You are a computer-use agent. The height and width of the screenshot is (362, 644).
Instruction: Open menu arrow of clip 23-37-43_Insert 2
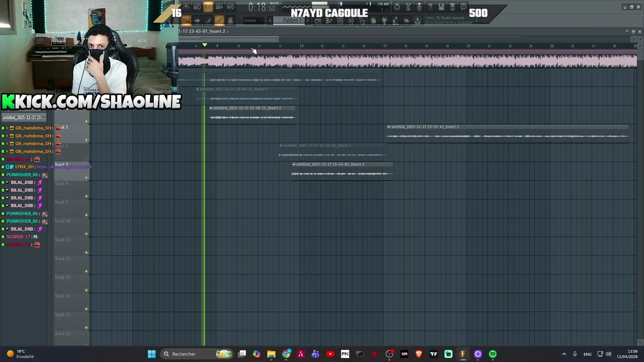(389, 127)
